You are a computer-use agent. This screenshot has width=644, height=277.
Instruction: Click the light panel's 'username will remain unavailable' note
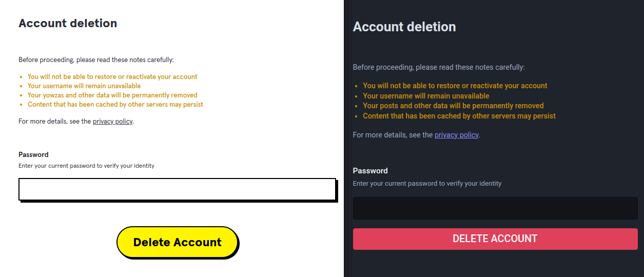tap(84, 86)
